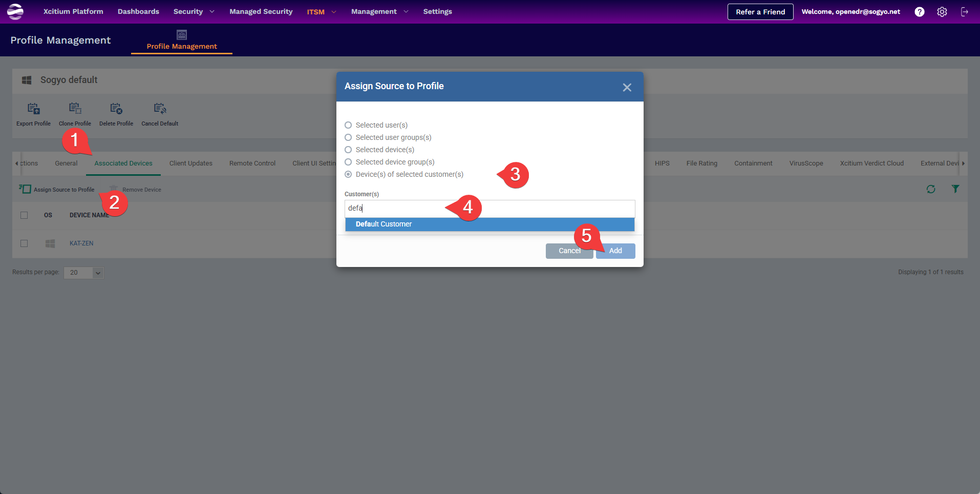Switch to the HIPS tab
The height and width of the screenshot is (494, 980).
(x=662, y=163)
